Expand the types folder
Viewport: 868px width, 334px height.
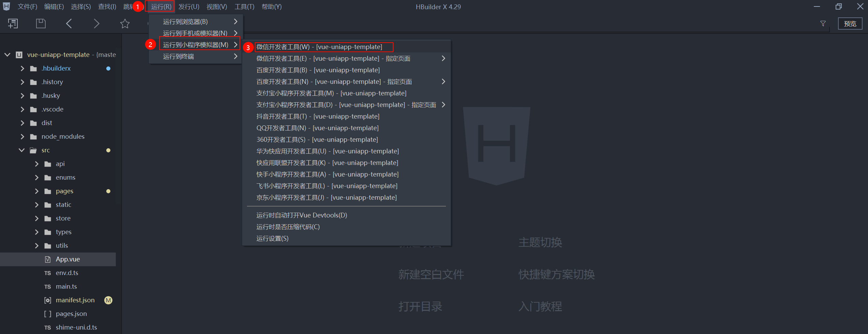[x=37, y=232]
